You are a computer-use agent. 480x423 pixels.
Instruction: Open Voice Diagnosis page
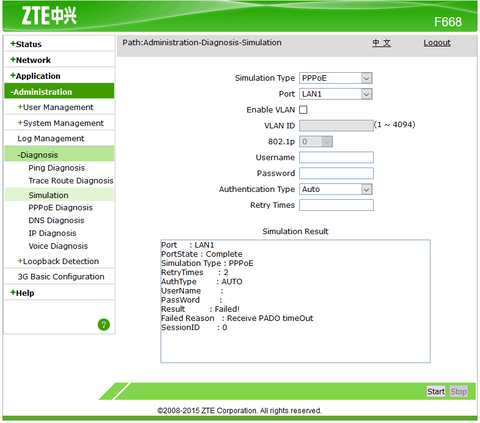(58, 246)
